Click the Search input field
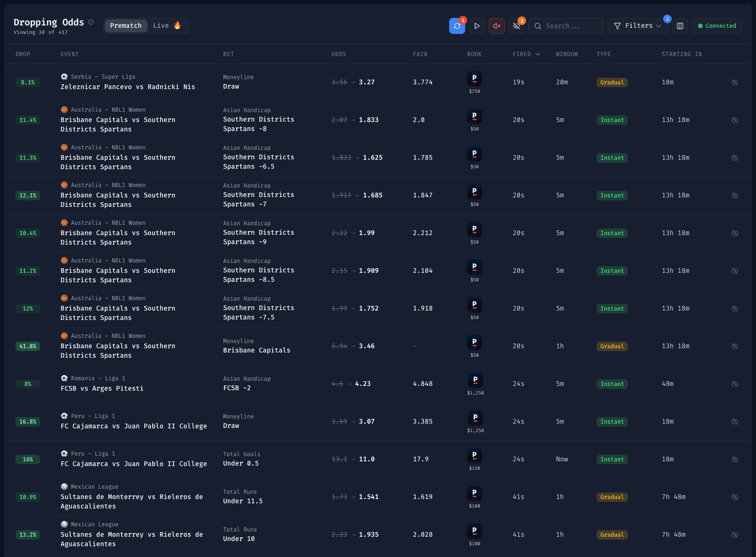Image resolution: width=756 pixels, height=557 pixels. pos(566,26)
